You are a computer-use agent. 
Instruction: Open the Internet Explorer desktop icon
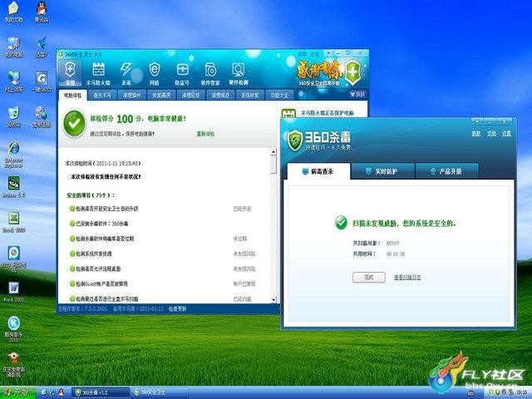pyautogui.click(x=13, y=155)
